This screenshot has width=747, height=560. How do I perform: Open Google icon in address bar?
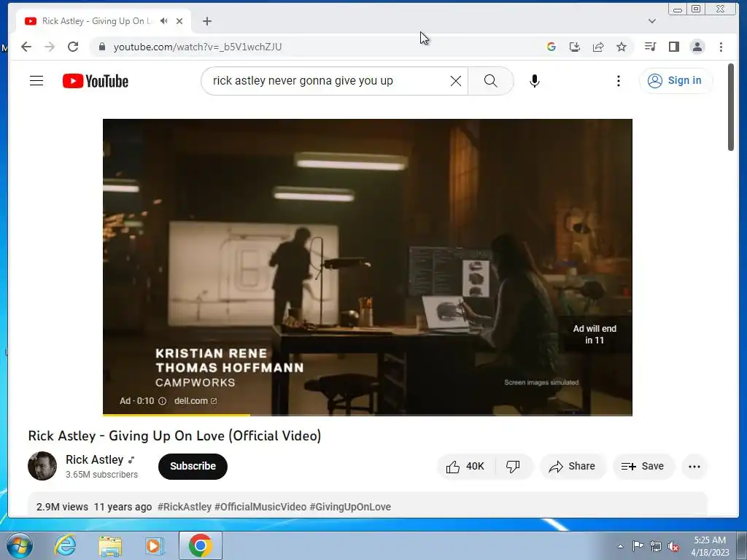tap(551, 47)
